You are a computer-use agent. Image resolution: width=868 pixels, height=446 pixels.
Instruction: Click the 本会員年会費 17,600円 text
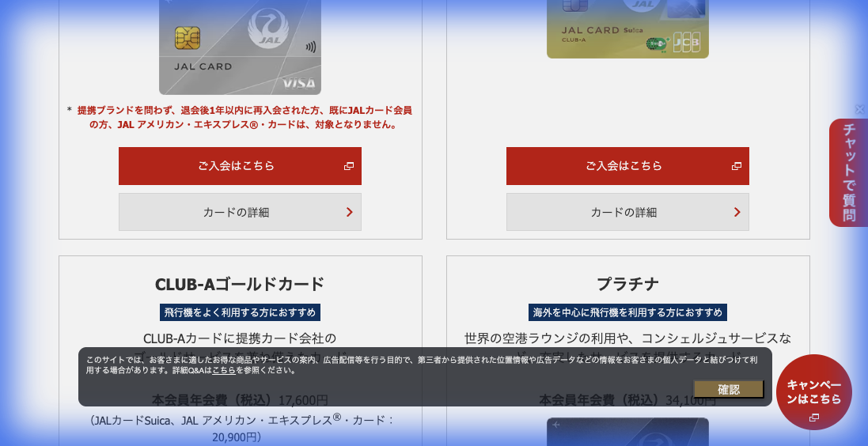pos(240,399)
